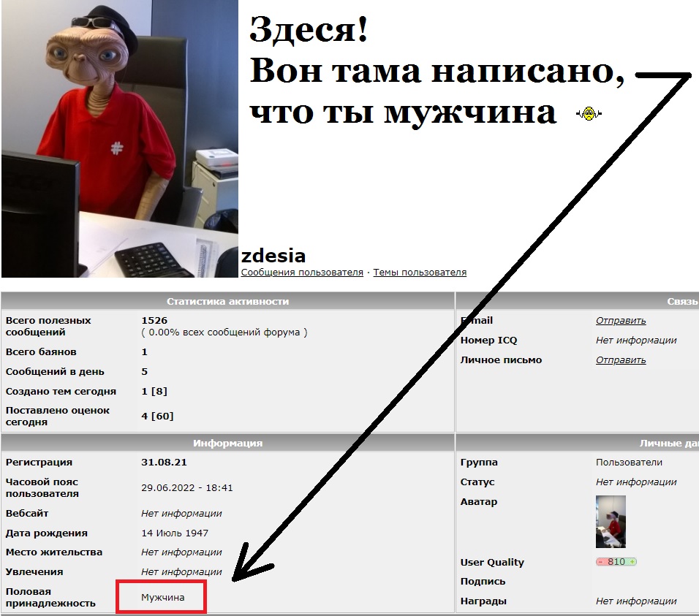Screen dimensions: 699x616
Task: Click "Нет информации" beside Увлечения
Action: click(181, 572)
